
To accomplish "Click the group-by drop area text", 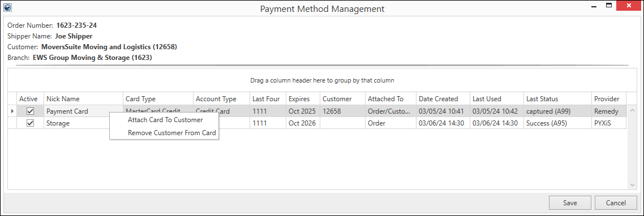I will pyautogui.click(x=322, y=80).
